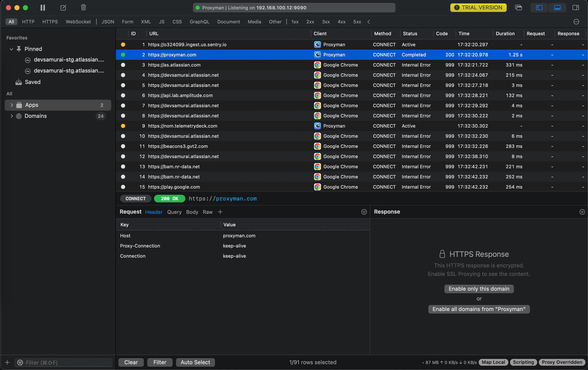
Task: Show only HTTP traffic
Action: 28,22
